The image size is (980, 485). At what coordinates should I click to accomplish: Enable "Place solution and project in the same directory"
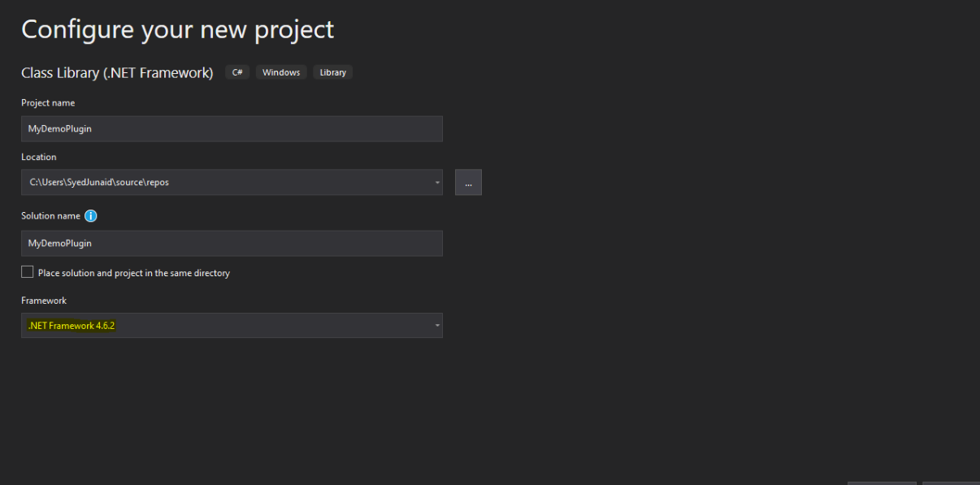point(27,272)
